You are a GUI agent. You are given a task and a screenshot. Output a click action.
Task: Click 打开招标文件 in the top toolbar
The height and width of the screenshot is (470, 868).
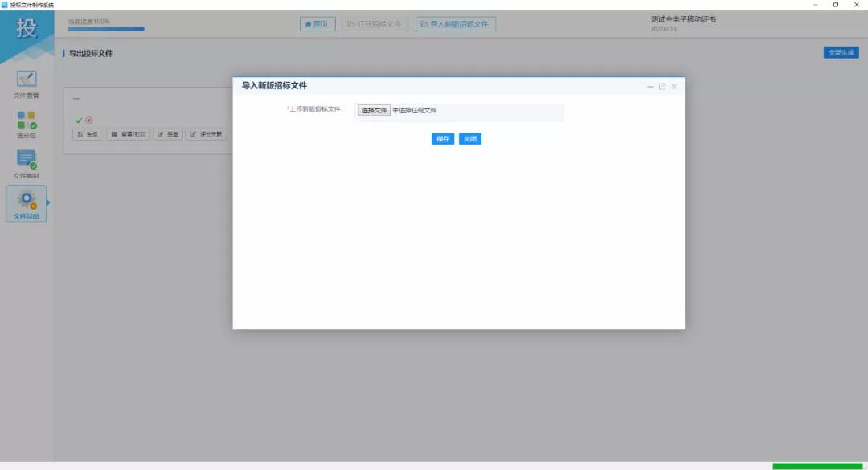375,24
